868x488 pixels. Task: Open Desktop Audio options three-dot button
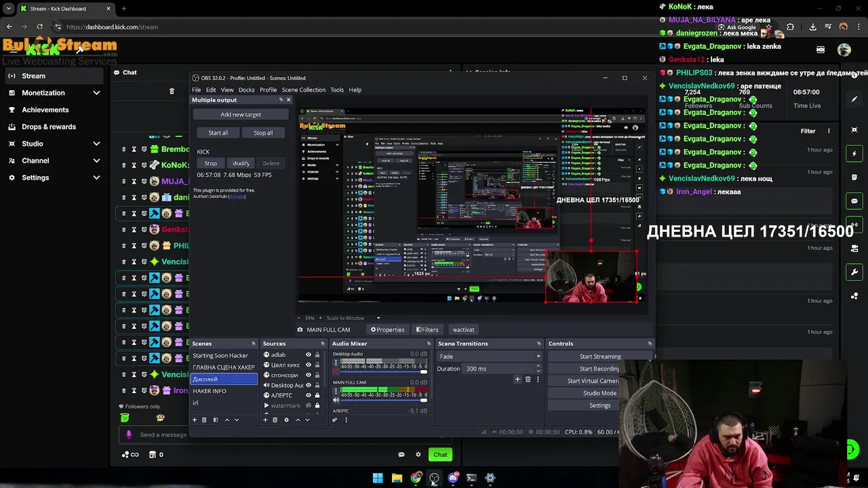336,363
